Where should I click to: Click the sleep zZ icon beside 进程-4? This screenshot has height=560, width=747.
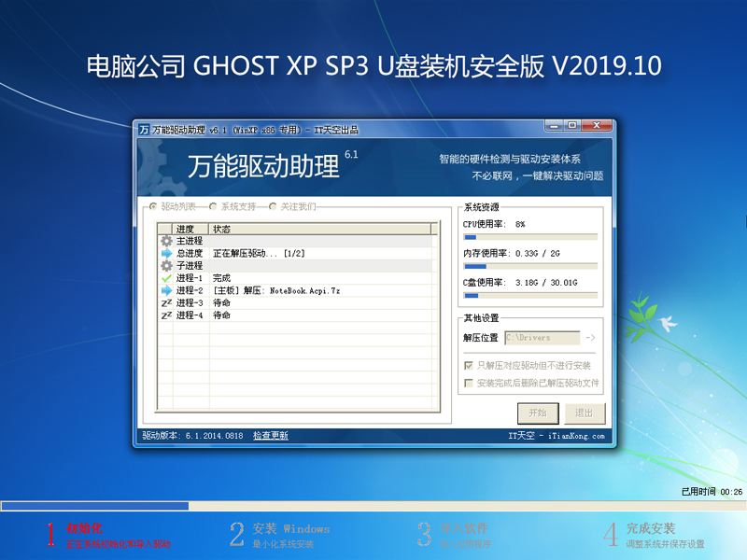point(166,315)
